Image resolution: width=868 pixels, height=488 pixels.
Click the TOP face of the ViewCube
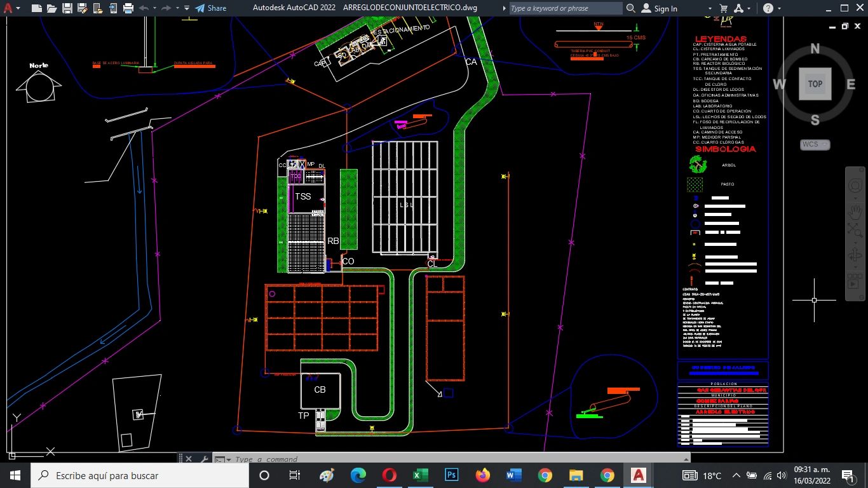coord(815,84)
